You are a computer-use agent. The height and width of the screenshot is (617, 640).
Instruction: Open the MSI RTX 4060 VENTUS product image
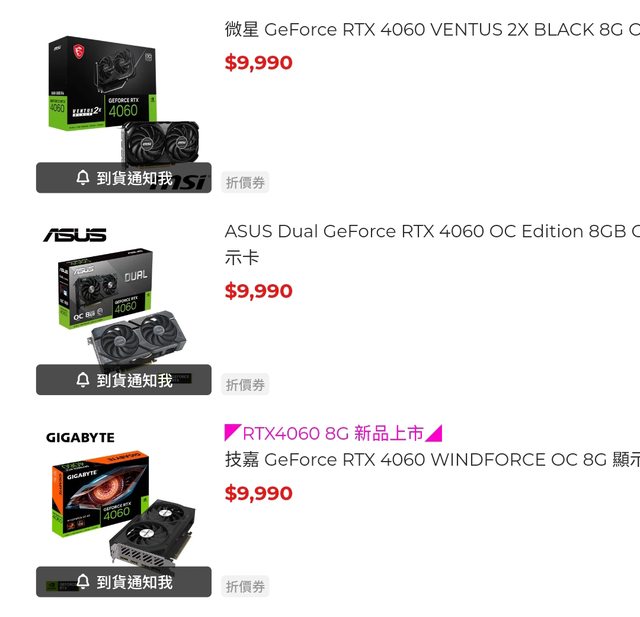pos(124,102)
